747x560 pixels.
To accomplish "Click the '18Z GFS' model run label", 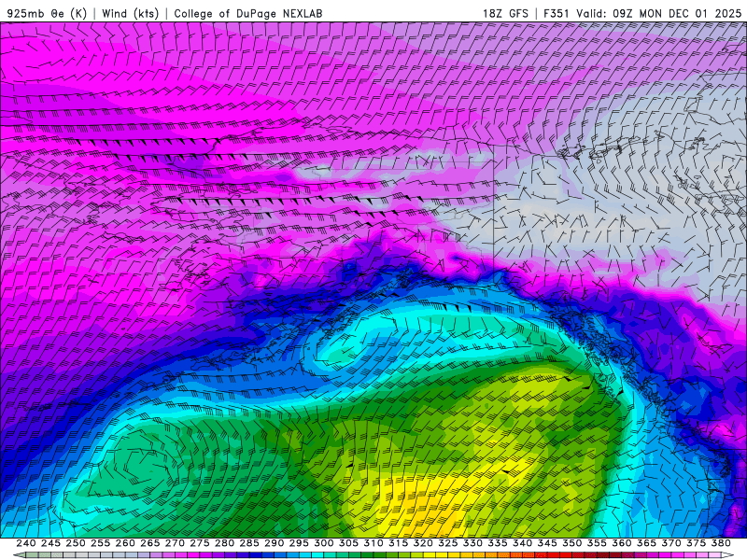I will [505, 13].
